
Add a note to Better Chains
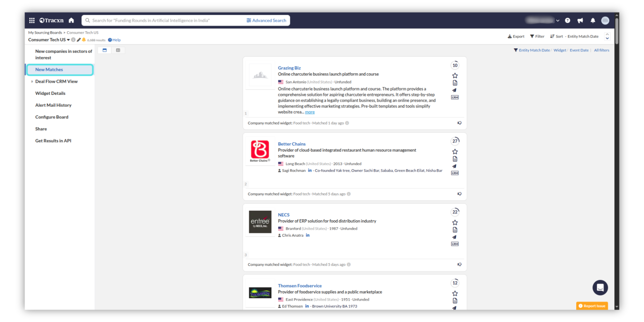tap(455, 159)
